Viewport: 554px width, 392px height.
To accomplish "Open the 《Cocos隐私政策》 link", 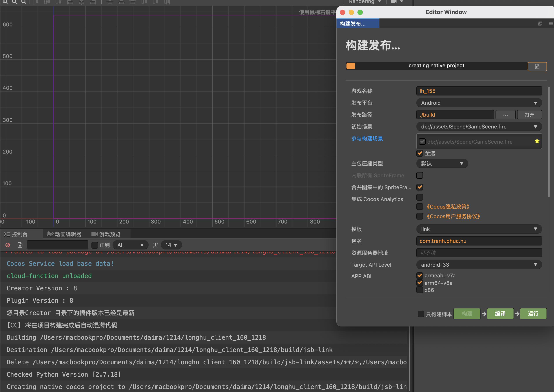I will pyautogui.click(x=448, y=207).
